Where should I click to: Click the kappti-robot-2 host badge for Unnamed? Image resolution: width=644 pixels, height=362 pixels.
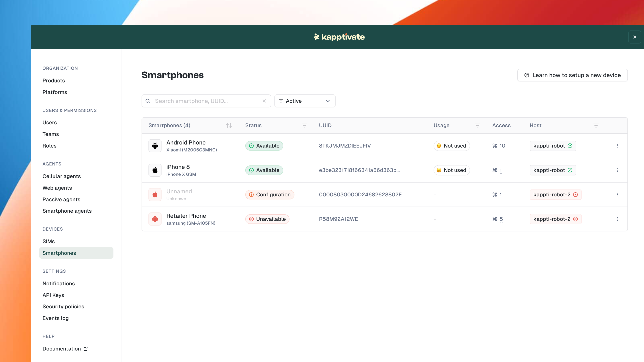(x=555, y=195)
